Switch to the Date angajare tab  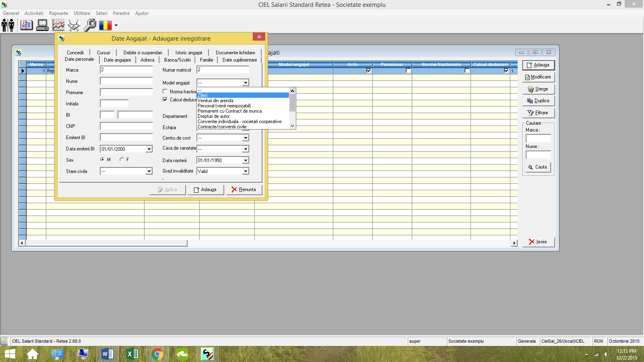click(x=117, y=60)
